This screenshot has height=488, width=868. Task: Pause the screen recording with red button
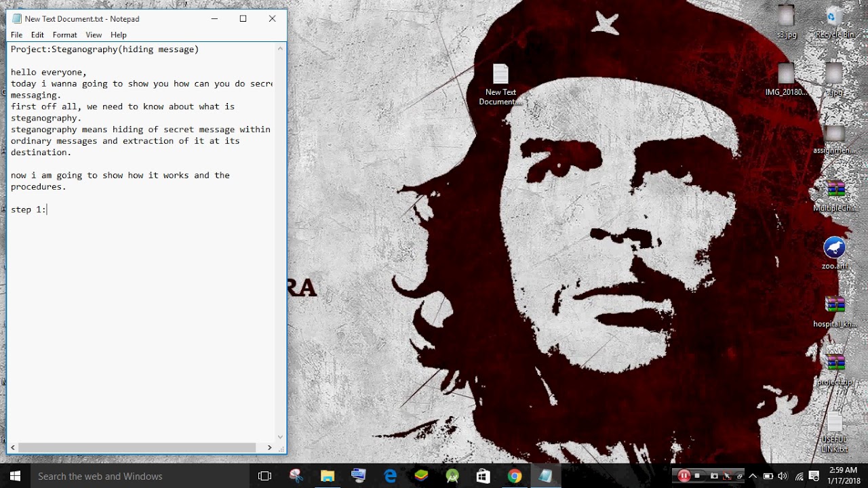coord(684,476)
